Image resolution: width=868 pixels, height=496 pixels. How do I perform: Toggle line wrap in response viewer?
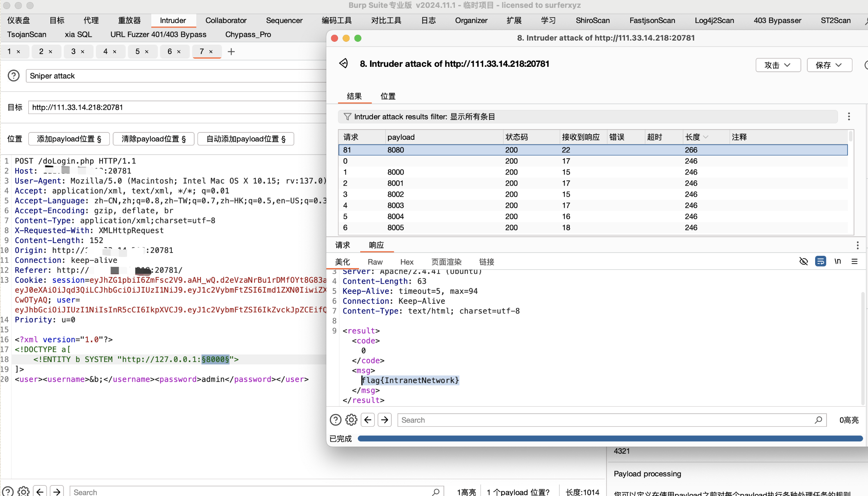coord(820,262)
